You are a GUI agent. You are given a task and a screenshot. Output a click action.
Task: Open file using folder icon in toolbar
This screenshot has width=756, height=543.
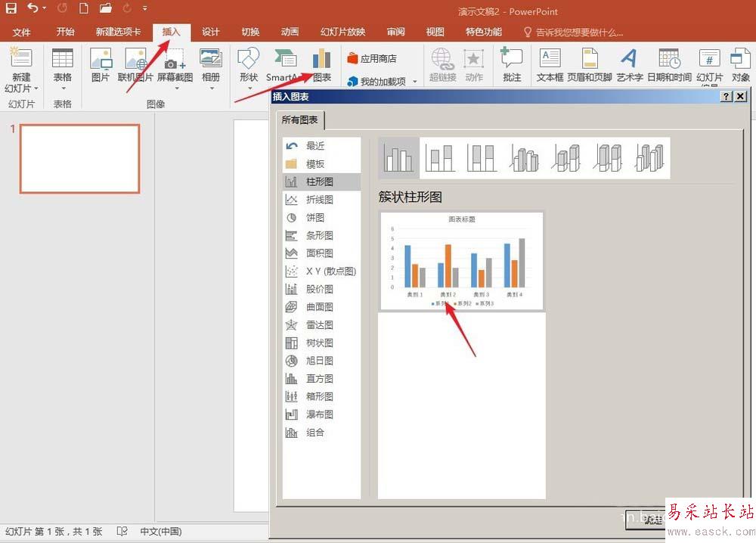[x=105, y=8]
